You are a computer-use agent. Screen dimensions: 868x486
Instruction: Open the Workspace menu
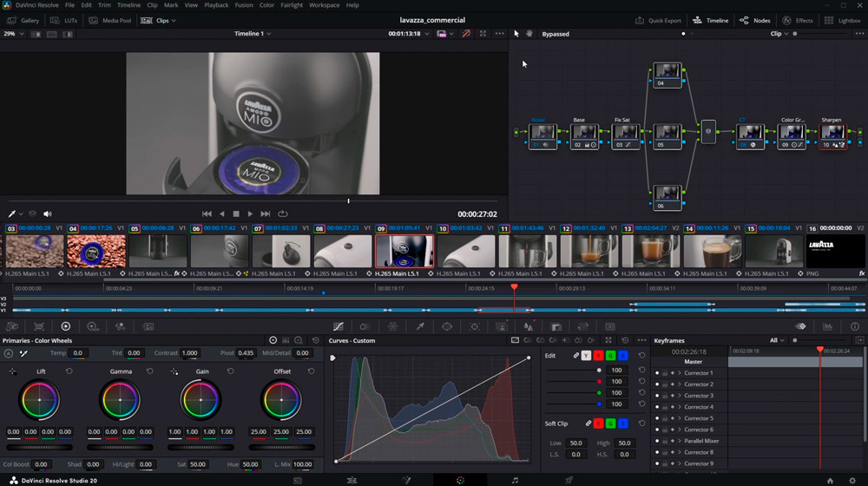pyautogui.click(x=325, y=5)
